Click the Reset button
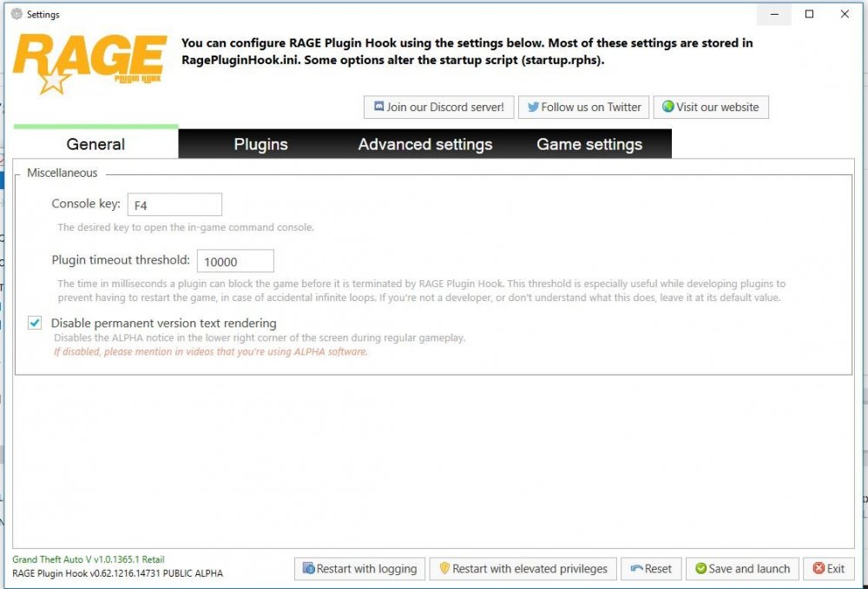Viewport: 868px width, 589px height. (x=651, y=568)
